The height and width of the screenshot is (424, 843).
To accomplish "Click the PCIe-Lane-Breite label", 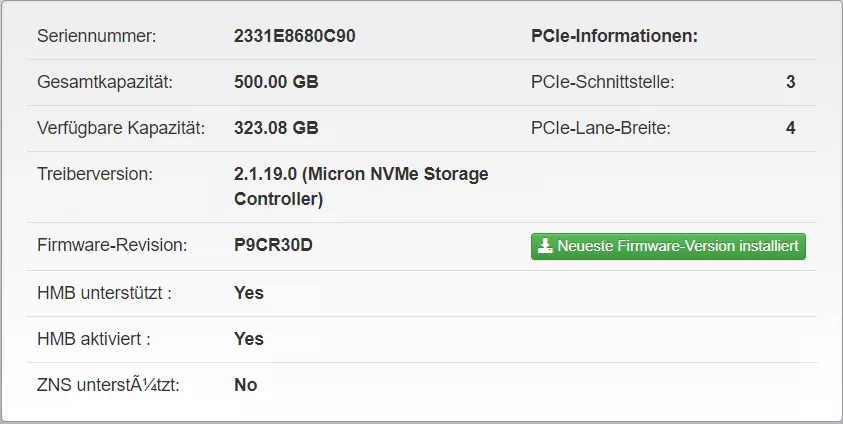I will coord(601,128).
